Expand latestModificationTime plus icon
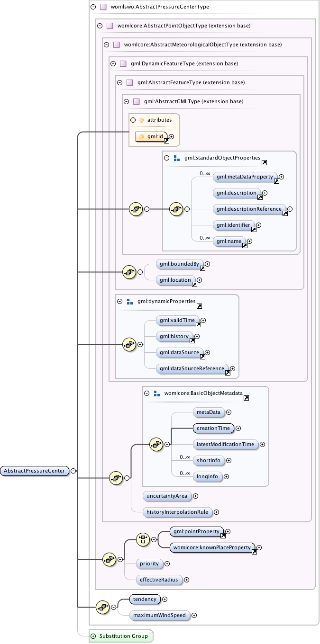The width and height of the screenshot is (320, 644). (x=263, y=445)
